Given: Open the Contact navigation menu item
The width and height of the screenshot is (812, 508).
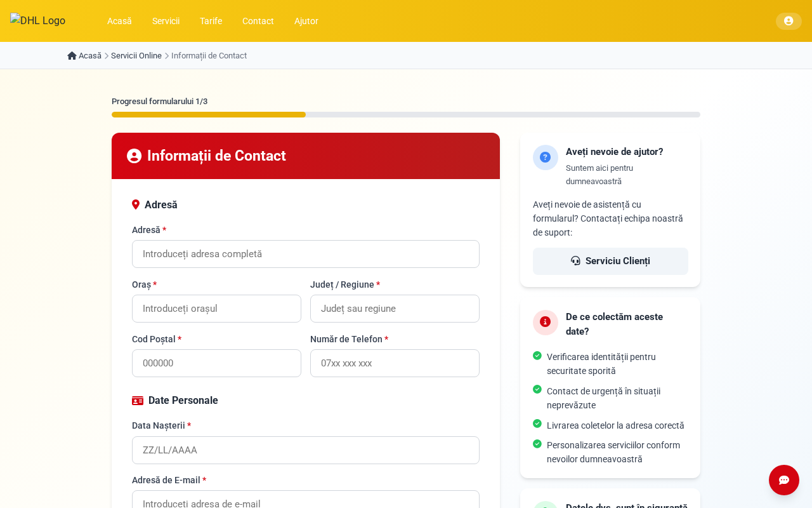Looking at the screenshot, I should pos(258,21).
